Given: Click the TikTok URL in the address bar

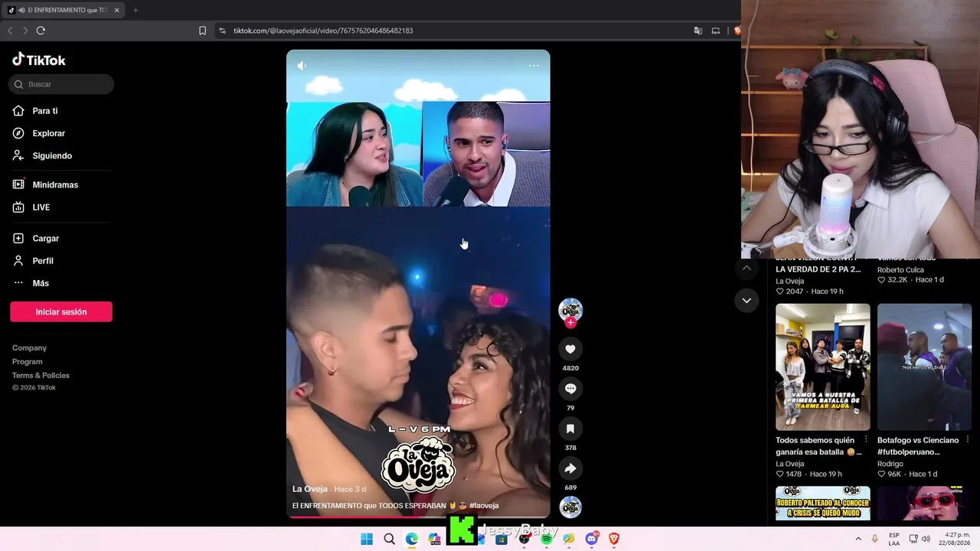Looking at the screenshot, I should 323,31.
